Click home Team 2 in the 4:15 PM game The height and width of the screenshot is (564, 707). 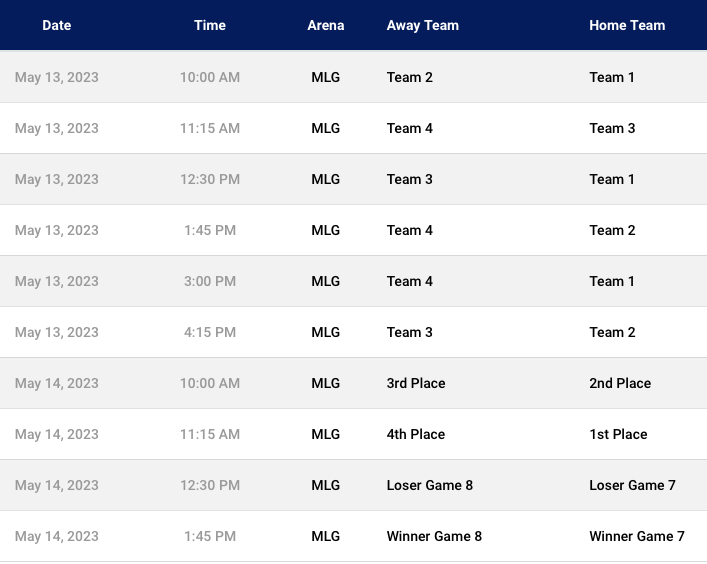coord(612,332)
